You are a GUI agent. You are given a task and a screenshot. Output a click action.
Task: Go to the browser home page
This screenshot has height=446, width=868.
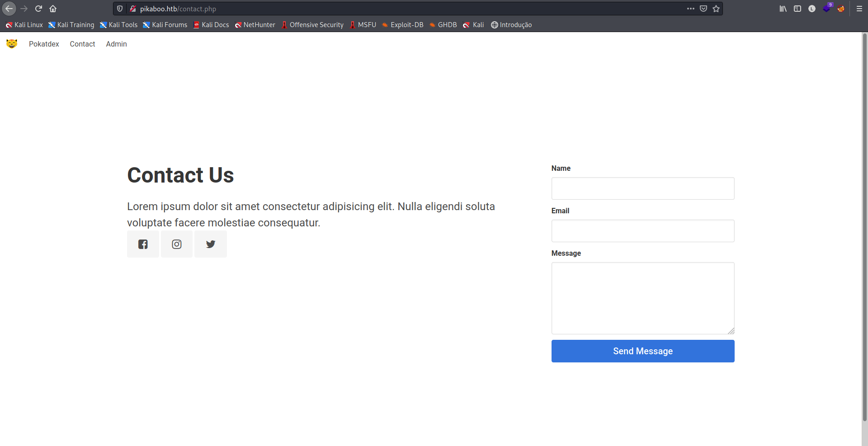(53, 9)
